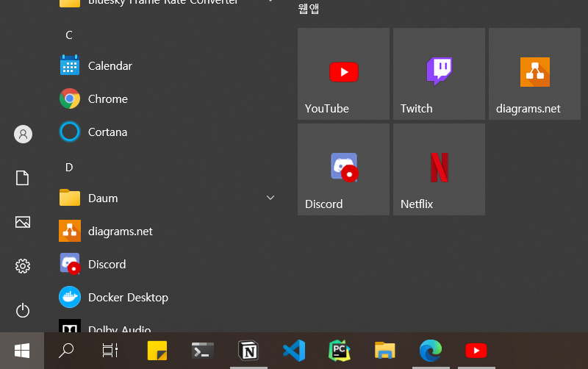588x369 pixels.
Task: Switch to Notion on the taskbar
Action: tap(248, 351)
